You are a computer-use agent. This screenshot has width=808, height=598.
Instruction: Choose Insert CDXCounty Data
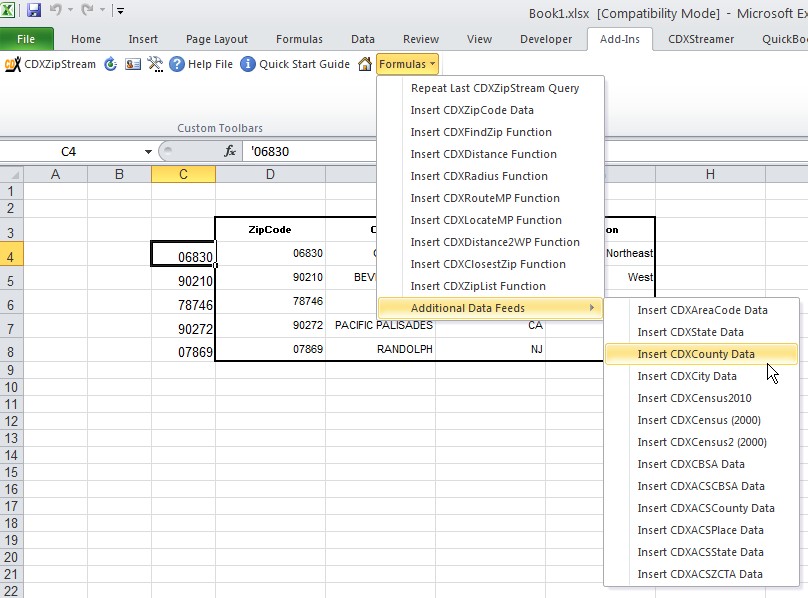click(x=701, y=354)
